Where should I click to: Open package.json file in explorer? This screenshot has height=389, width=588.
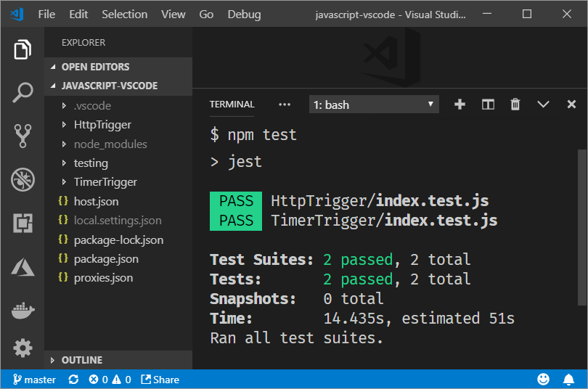pyautogui.click(x=106, y=258)
